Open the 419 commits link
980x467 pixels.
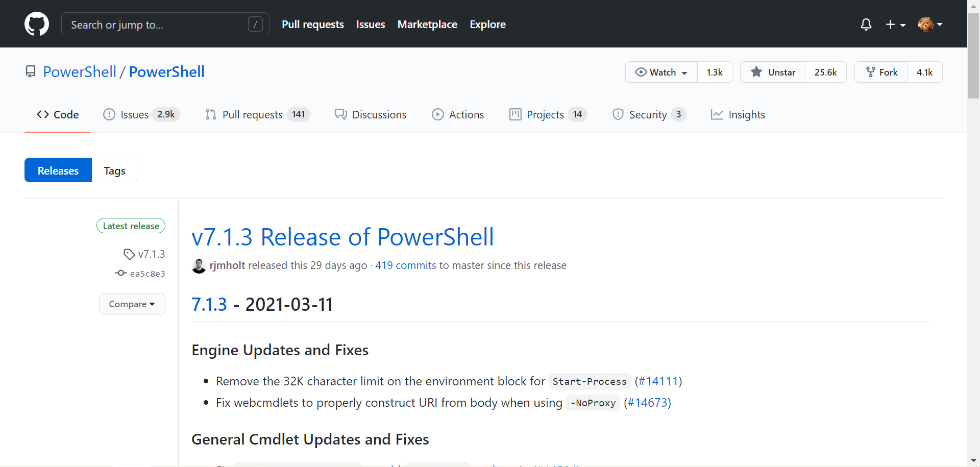point(405,265)
